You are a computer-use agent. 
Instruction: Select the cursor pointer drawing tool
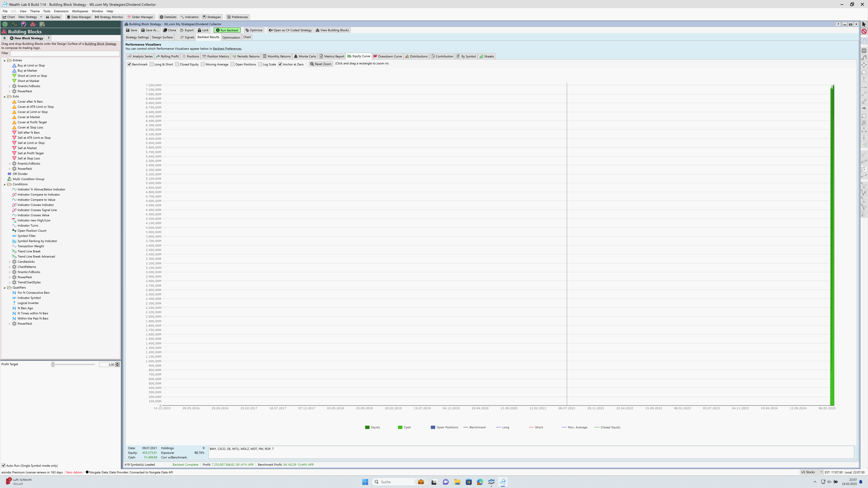point(864,24)
